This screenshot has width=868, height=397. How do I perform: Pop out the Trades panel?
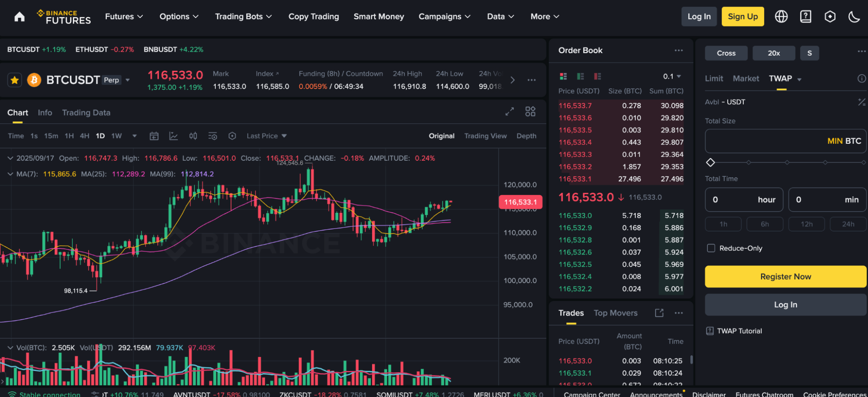[659, 313]
